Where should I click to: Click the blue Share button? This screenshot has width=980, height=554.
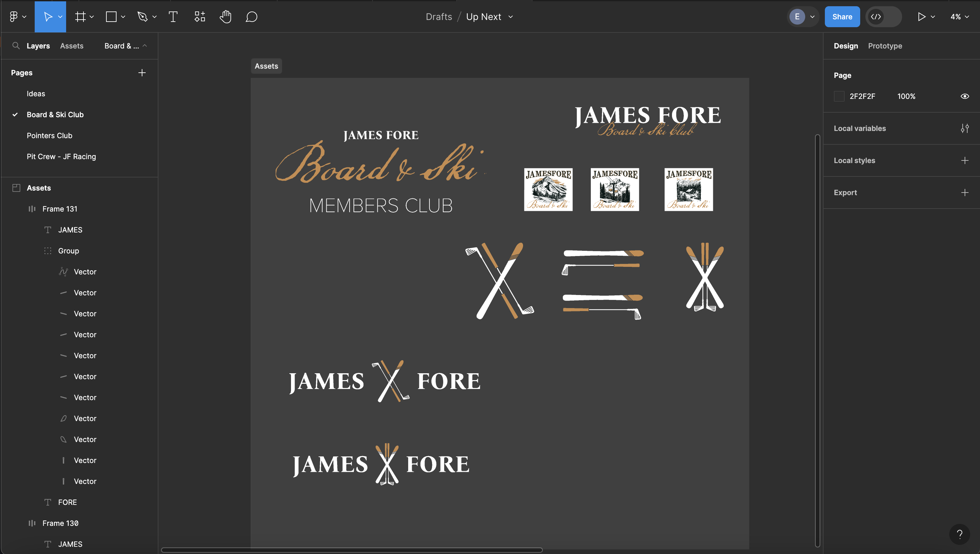(842, 17)
